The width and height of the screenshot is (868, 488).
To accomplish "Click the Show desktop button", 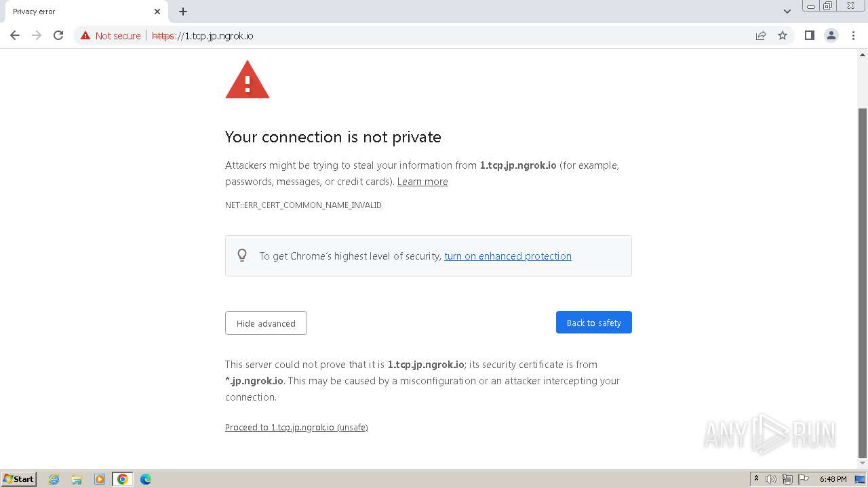I will click(860, 479).
